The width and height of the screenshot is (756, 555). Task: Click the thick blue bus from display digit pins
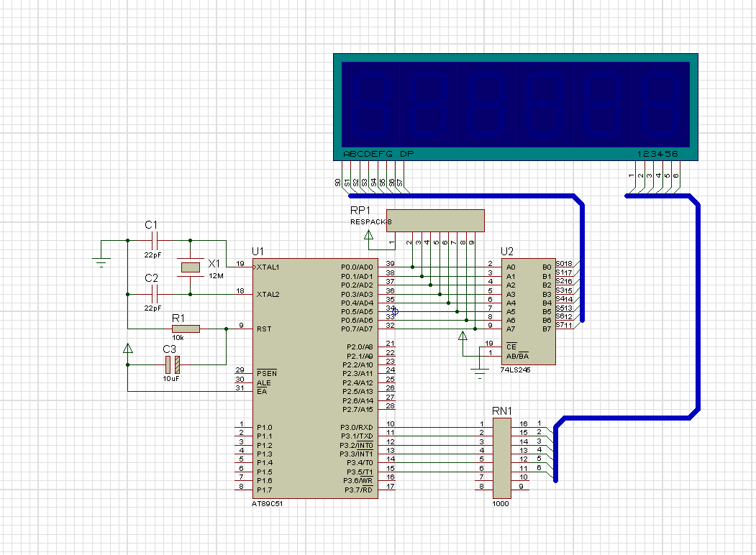(698, 308)
